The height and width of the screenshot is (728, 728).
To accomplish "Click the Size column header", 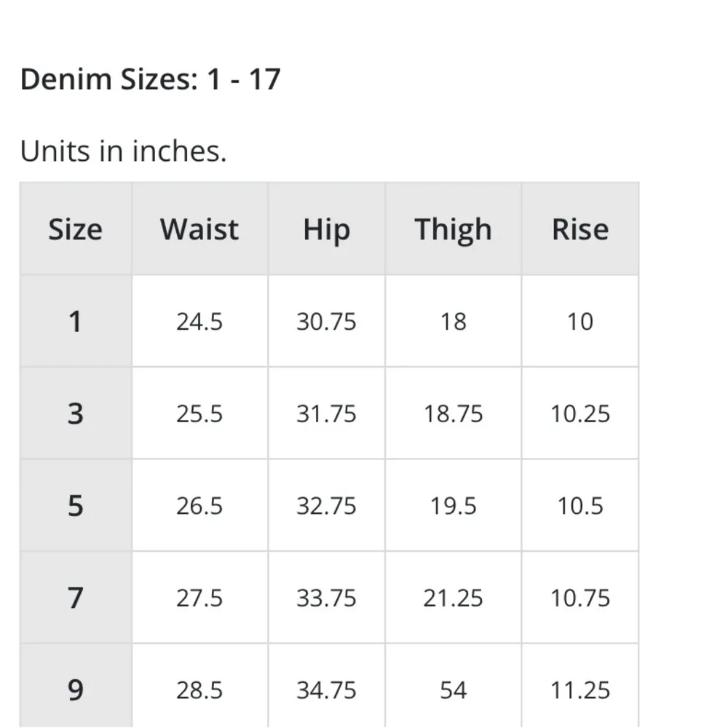I will pos(75,229).
